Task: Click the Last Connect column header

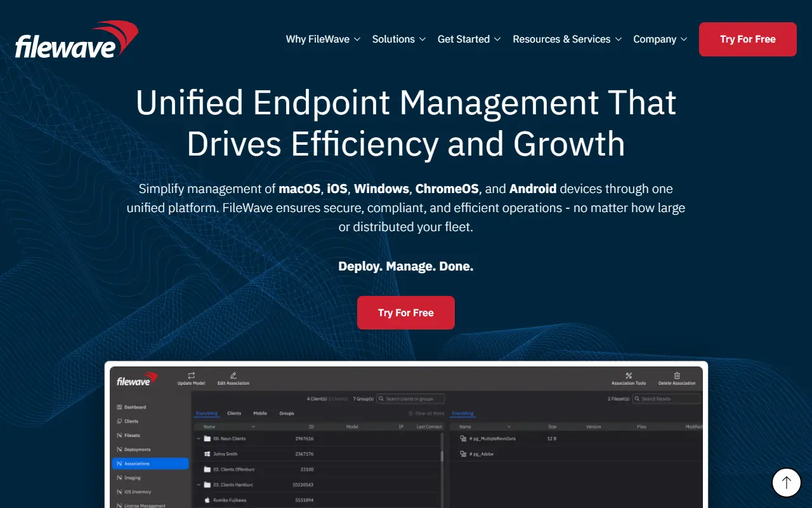Action: [429, 427]
